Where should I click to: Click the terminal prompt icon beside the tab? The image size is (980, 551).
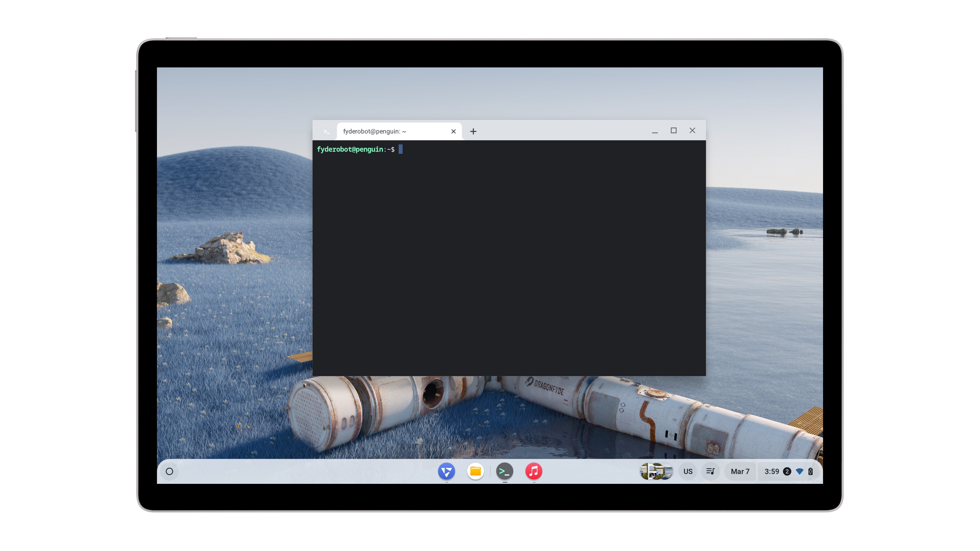click(326, 131)
